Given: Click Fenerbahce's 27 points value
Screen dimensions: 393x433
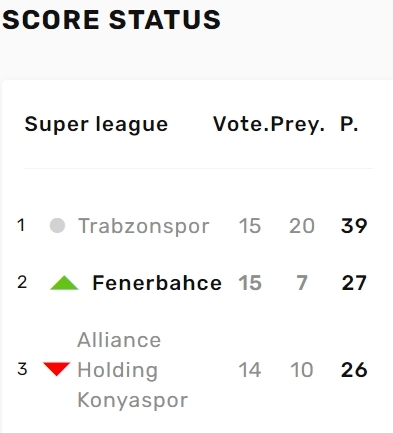Looking at the screenshot, I should [354, 283].
